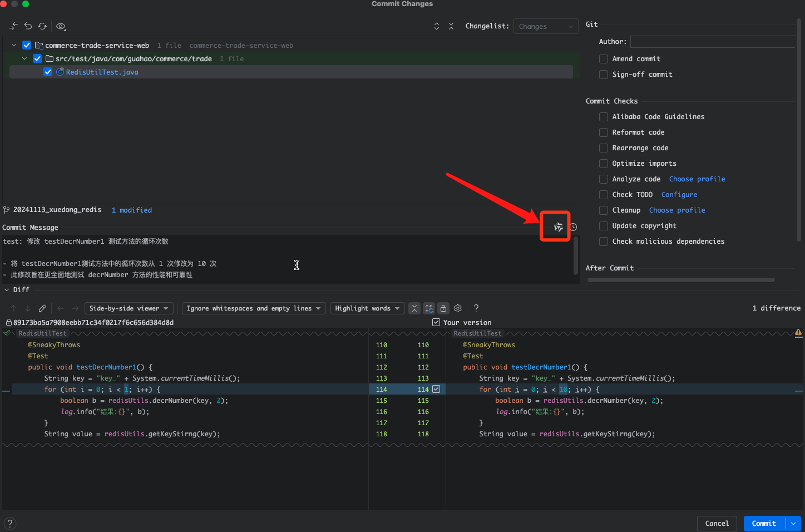Click into the Author input field
Viewport: 805px width, 532px height.
713,42
